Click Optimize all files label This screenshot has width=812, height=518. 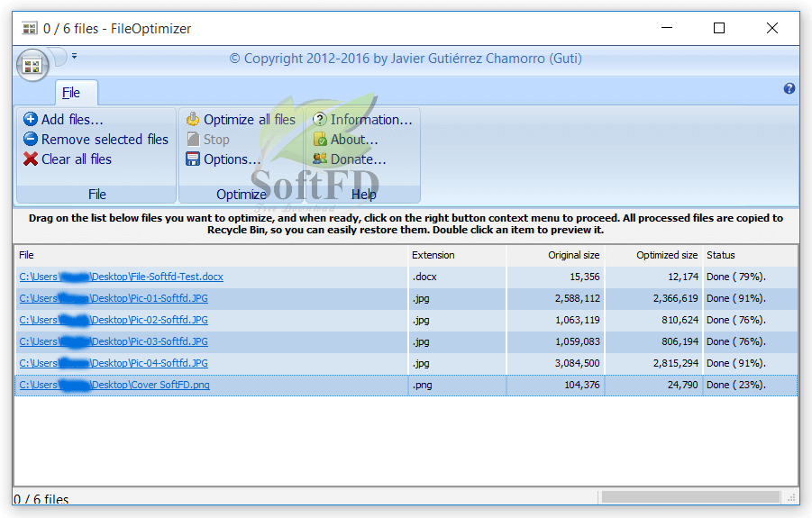(x=249, y=120)
